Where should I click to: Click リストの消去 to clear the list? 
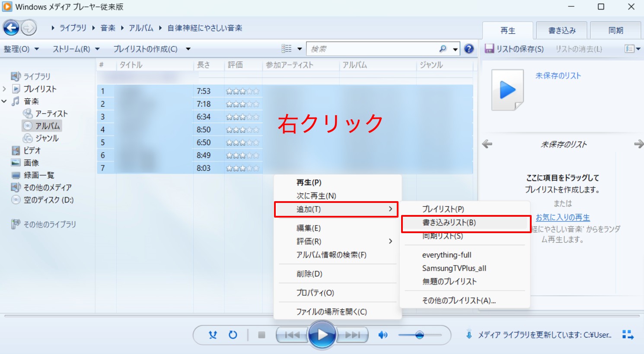579,49
